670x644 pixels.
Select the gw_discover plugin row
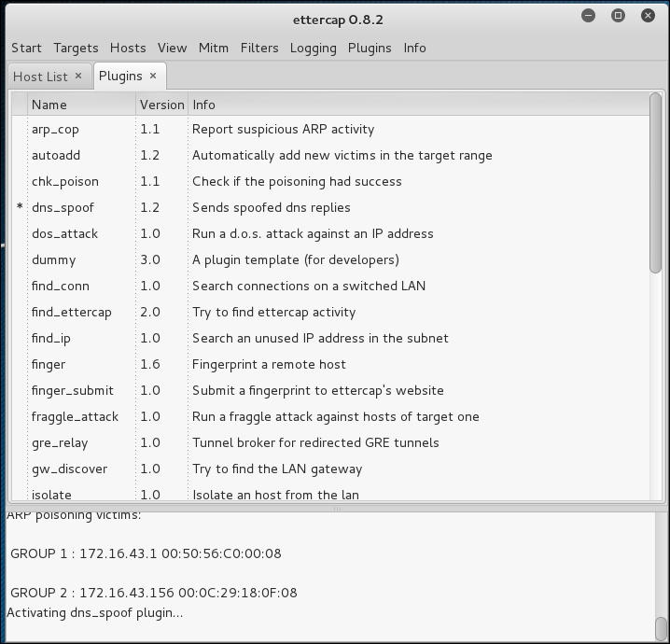tap(330, 469)
